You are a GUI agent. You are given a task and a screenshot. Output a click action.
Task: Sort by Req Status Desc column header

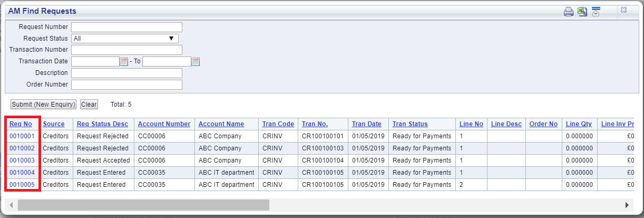click(x=102, y=124)
